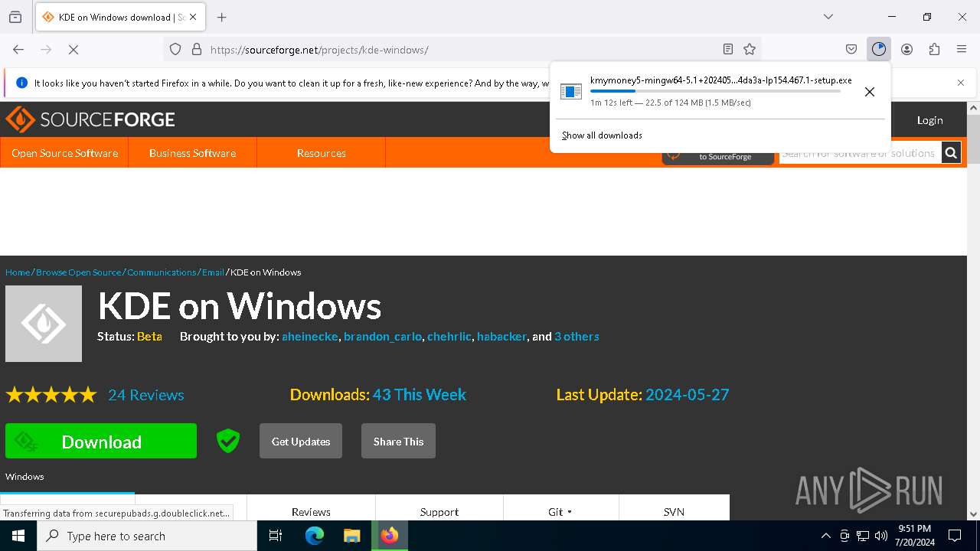Click the Get Updates button

[x=301, y=441]
